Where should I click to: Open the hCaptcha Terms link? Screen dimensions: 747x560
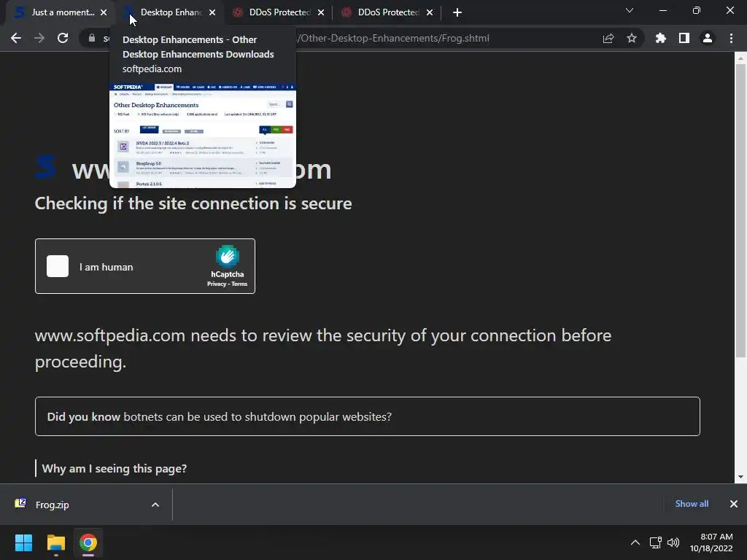(x=239, y=284)
